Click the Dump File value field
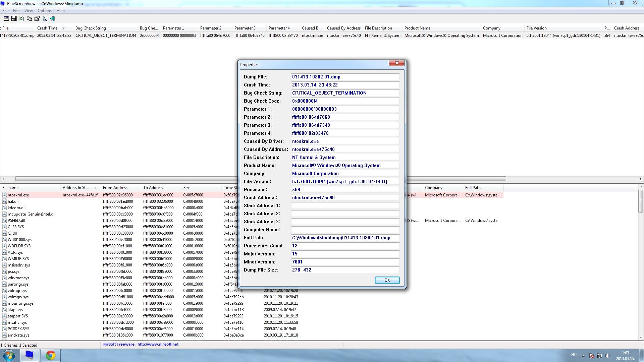644x362 pixels. (345, 77)
